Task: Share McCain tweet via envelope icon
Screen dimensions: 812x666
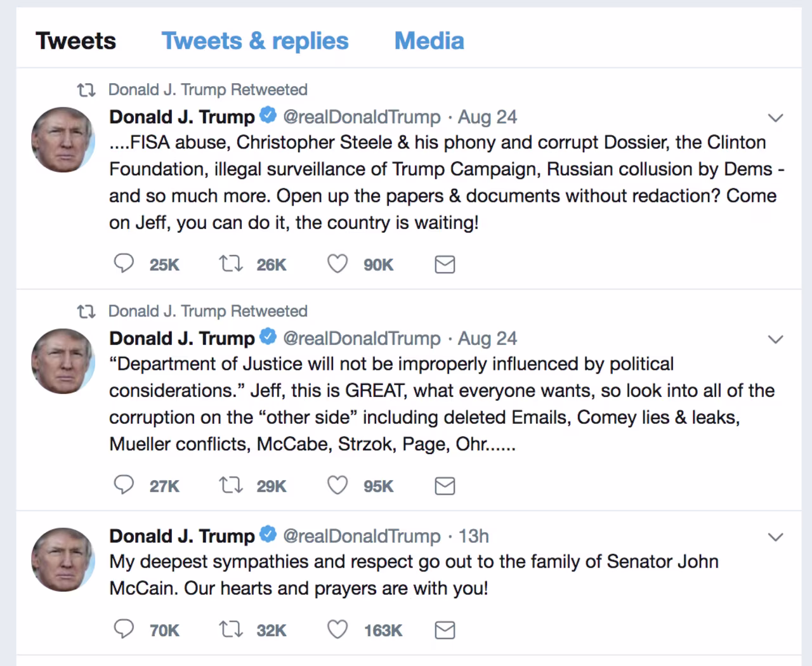Action: click(445, 630)
